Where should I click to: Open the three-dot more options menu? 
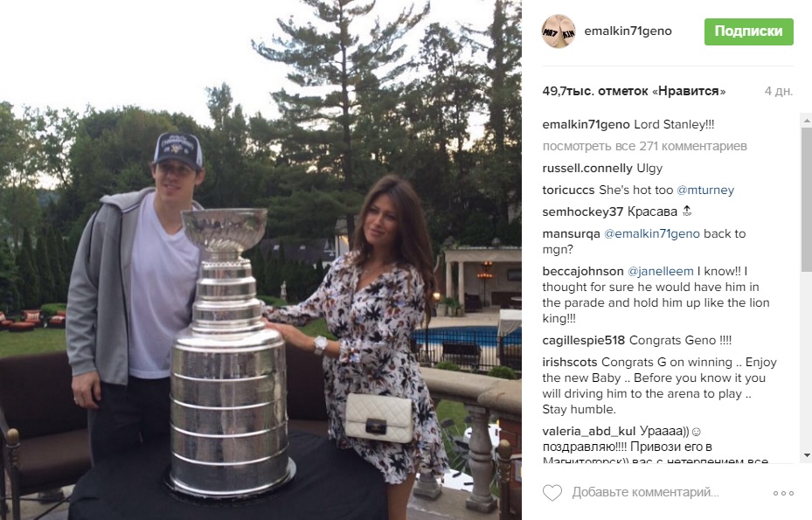[783, 493]
